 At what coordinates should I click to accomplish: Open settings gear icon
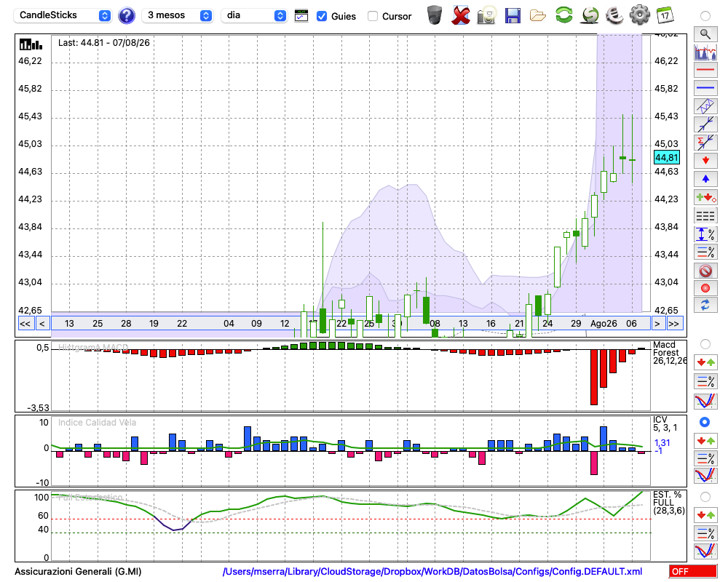pos(639,15)
